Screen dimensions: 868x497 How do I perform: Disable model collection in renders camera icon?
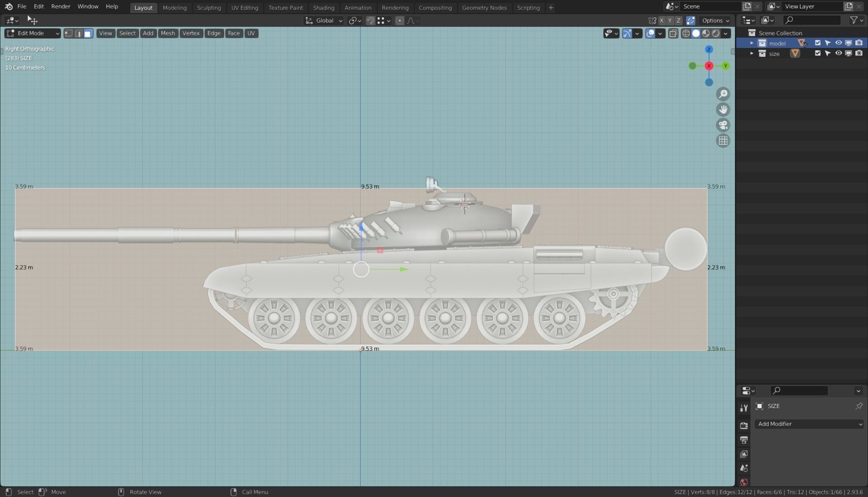coord(859,43)
